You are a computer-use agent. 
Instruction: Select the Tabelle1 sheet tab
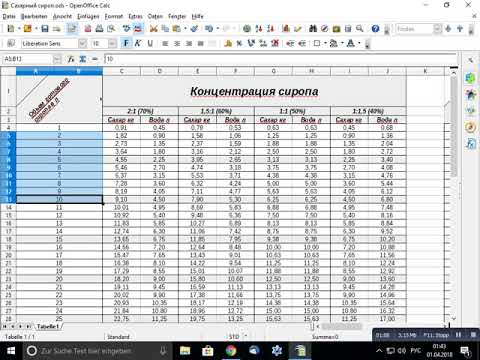[48, 326]
